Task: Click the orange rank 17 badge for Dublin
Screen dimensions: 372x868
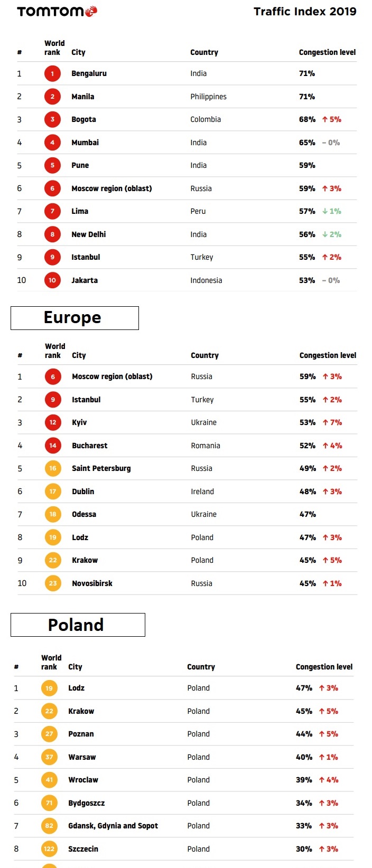Action: [x=53, y=492]
